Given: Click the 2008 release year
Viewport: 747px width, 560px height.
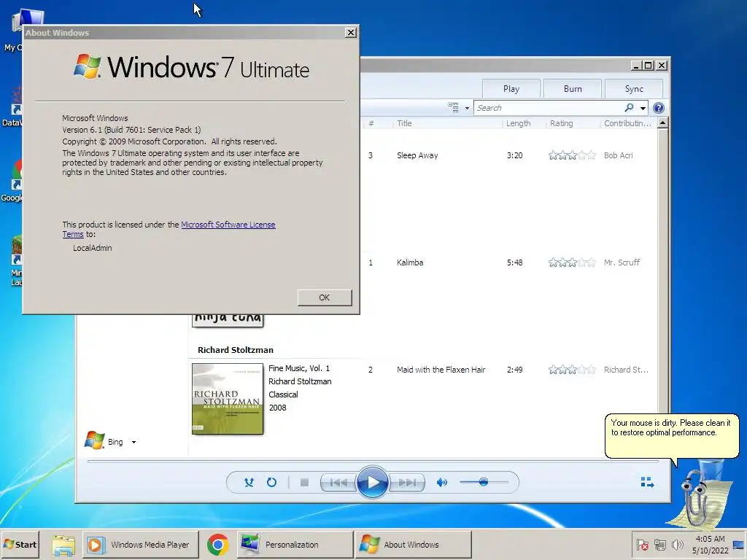Looking at the screenshot, I should click(x=277, y=408).
